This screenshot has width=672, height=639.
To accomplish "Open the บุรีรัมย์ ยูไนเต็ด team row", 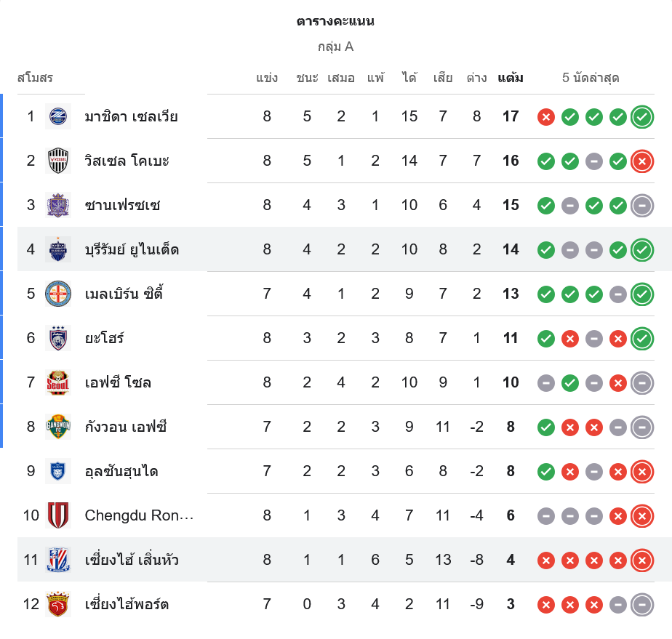I will tap(132, 249).
